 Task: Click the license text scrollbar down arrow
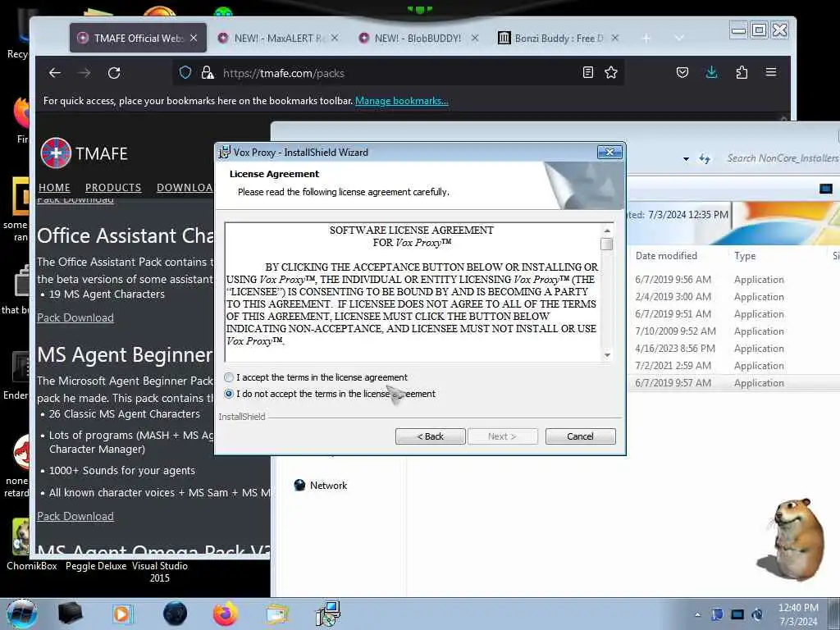[607, 354]
